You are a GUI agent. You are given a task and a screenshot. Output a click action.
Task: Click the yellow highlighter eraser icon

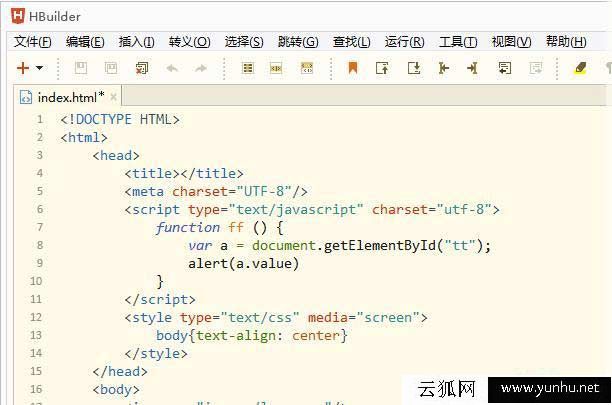tap(580, 68)
